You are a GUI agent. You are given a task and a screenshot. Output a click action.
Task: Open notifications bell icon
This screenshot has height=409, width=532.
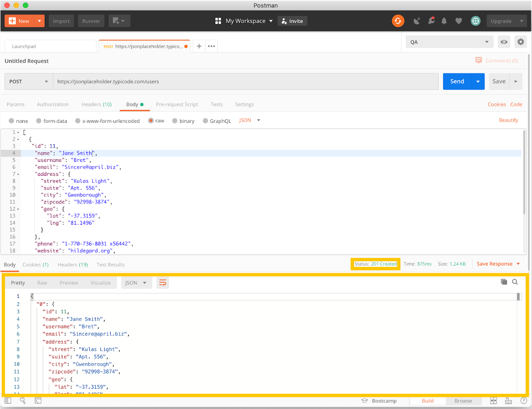tap(444, 21)
